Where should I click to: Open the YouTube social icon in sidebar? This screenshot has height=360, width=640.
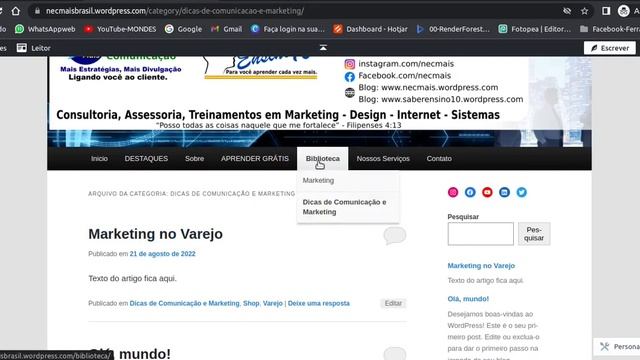[x=487, y=192]
